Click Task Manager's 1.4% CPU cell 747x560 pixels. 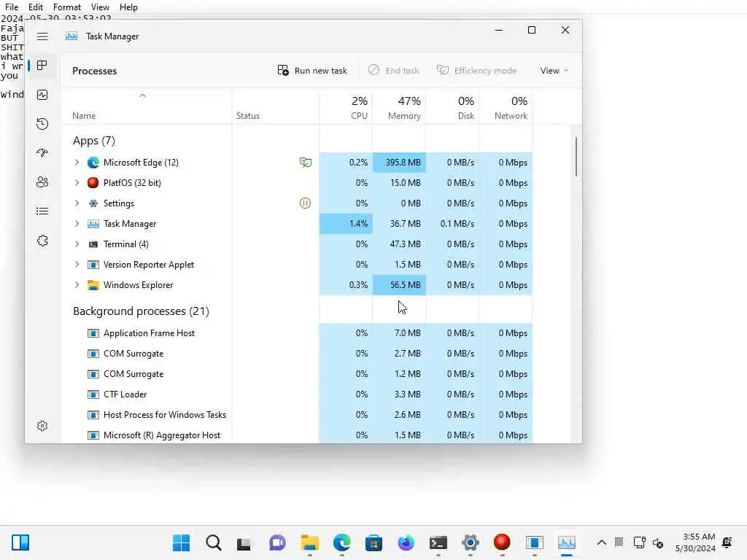coord(346,224)
